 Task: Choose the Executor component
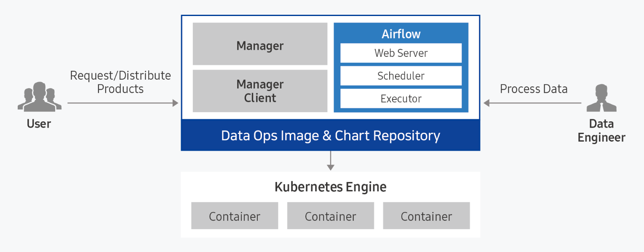tap(401, 99)
